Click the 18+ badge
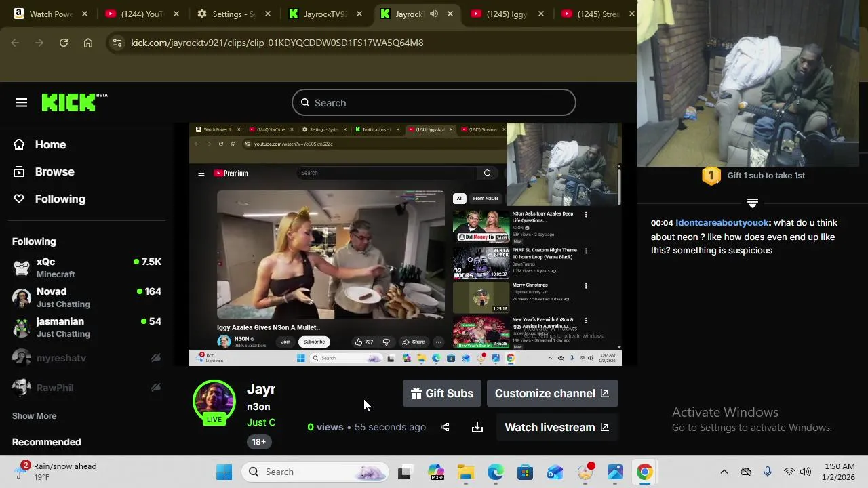The height and width of the screenshot is (488, 868). click(x=259, y=441)
